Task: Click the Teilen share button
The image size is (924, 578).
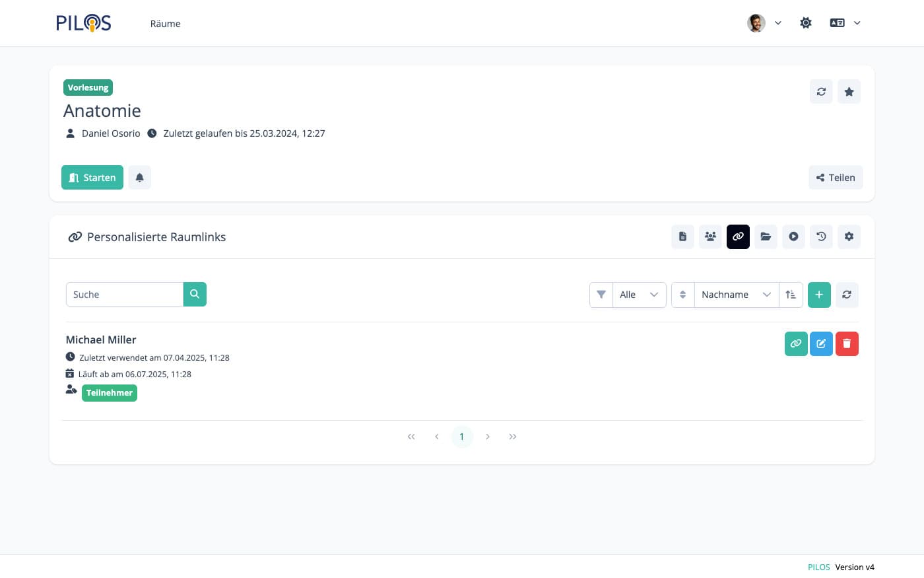Action: 836,178
